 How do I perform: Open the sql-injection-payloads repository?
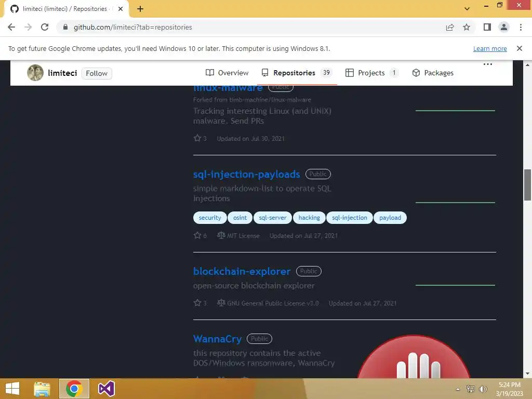point(246,174)
